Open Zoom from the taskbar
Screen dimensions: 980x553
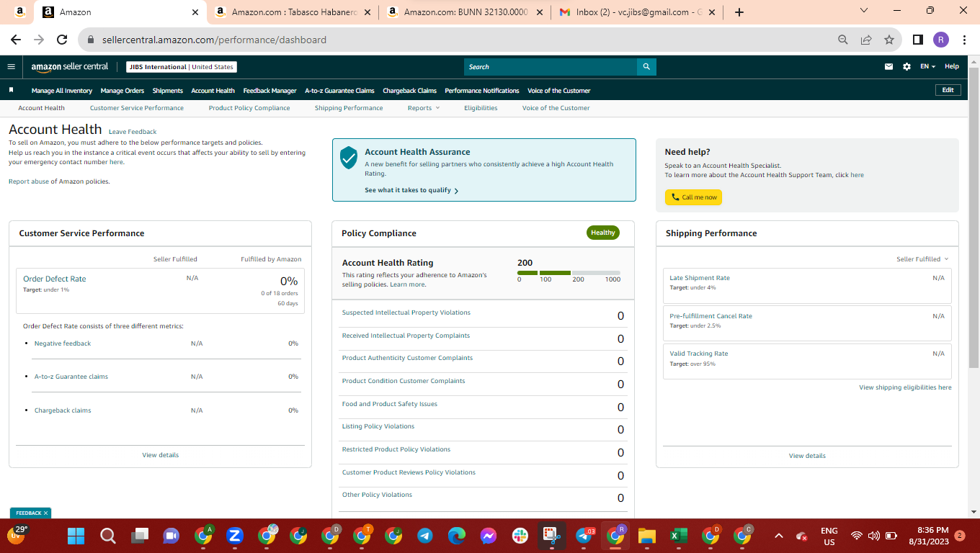click(234, 536)
